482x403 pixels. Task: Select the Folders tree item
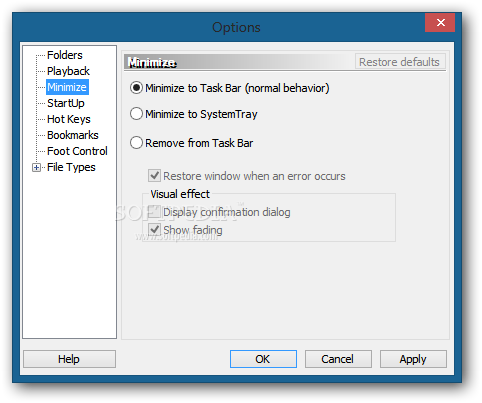(x=65, y=55)
